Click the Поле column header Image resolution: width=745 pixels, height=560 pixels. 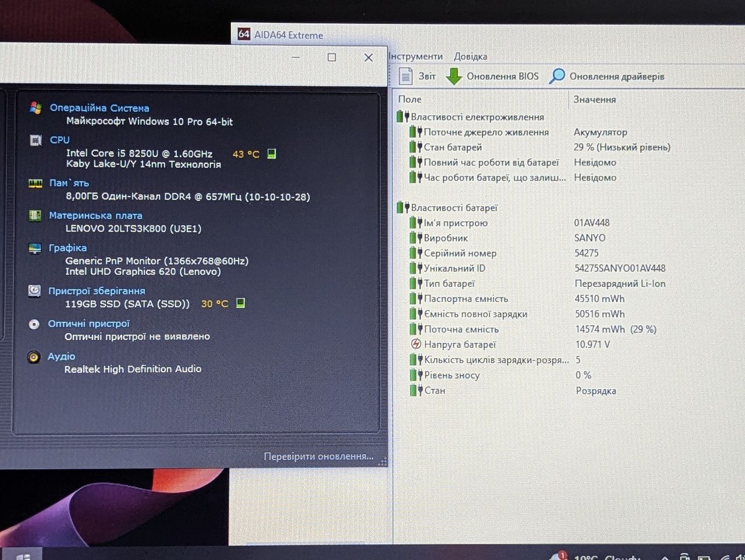point(410,99)
